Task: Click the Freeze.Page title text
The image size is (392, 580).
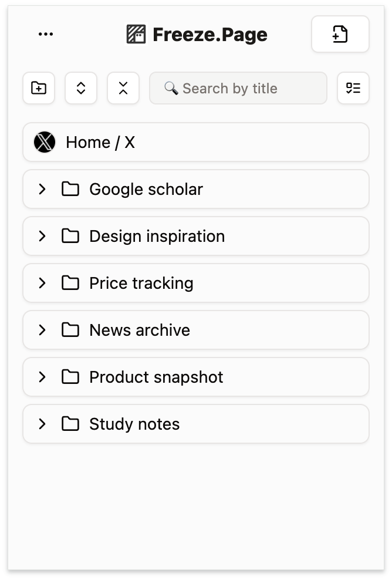Action: click(209, 35)
